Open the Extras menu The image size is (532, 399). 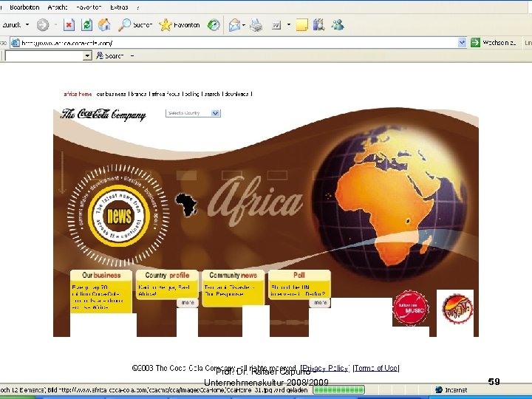point(119,7)
